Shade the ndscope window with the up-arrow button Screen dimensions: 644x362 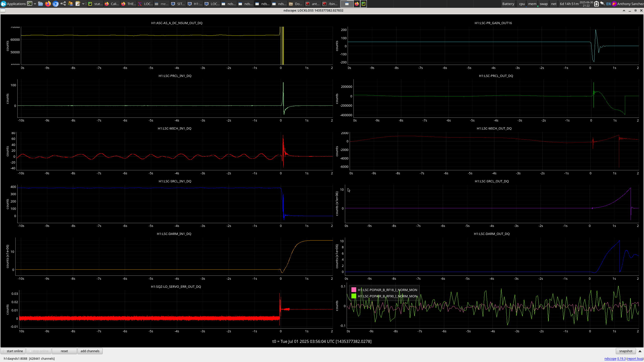click(x=624, y=11)
